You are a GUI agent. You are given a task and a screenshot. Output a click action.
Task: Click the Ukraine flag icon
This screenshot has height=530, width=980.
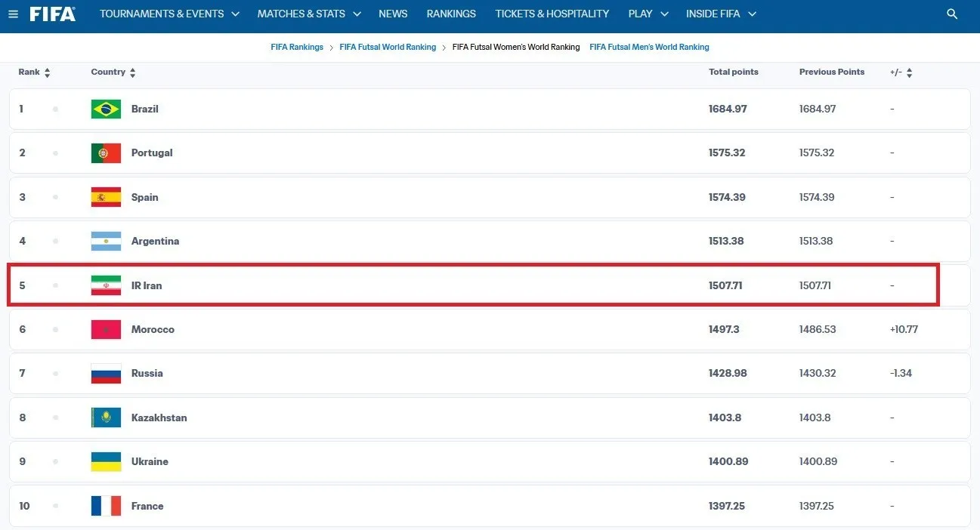pyautogui.click(x=106, y=462)
